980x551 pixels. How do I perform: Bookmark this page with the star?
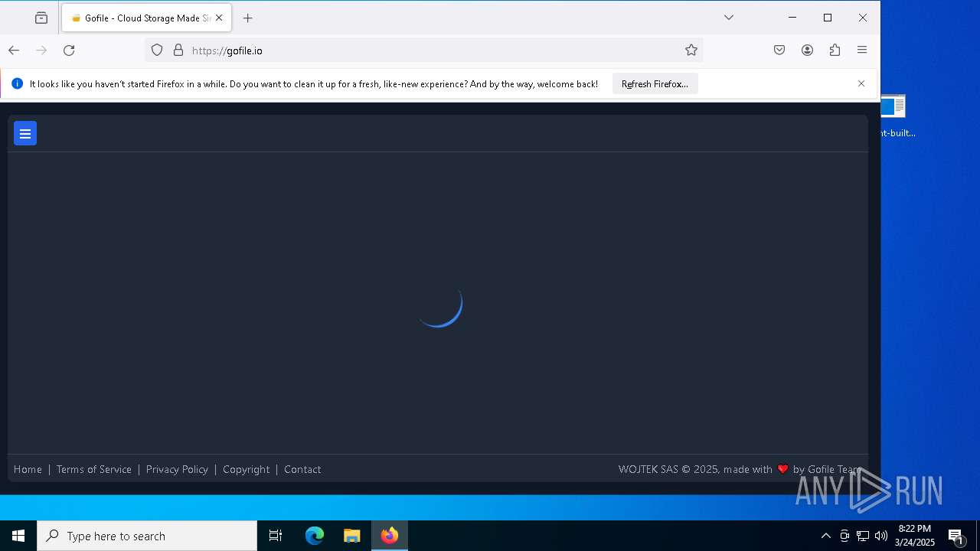(691, 51)
